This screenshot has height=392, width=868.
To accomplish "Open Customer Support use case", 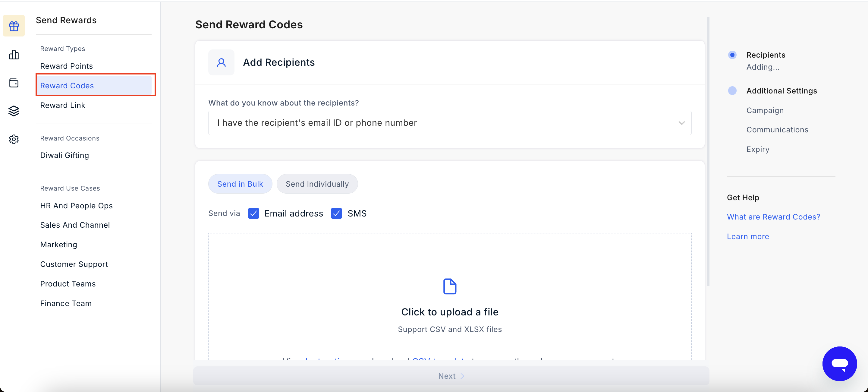I will pos(74,264).
